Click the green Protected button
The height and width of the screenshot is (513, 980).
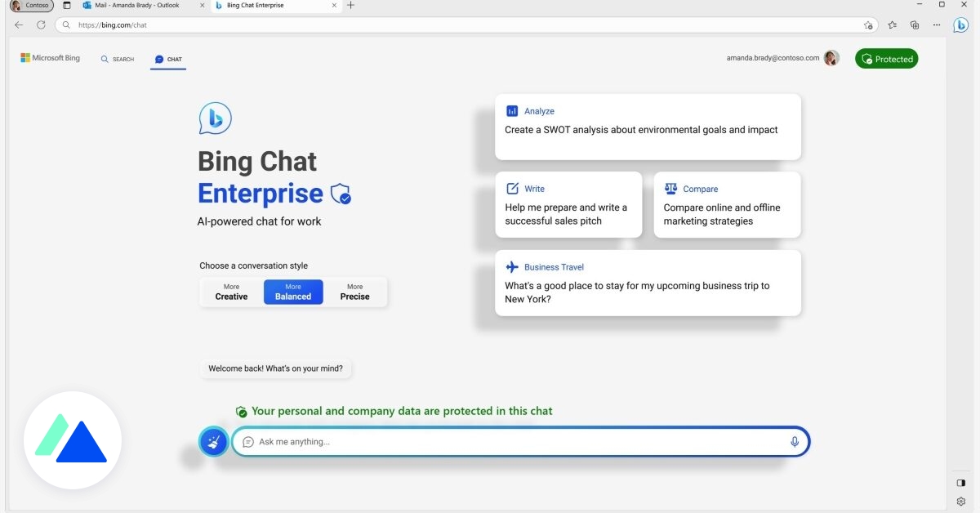click(x=886, y=58)
